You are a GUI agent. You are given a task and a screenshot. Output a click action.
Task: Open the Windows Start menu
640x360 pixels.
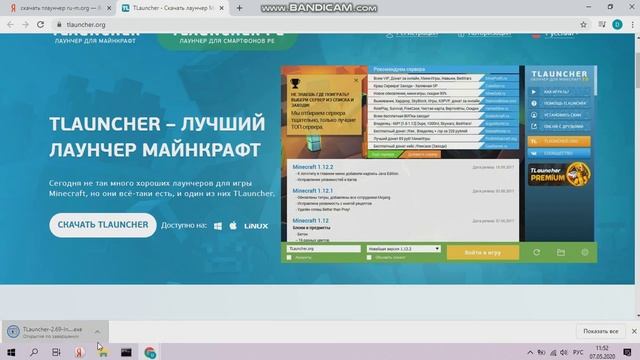(11, 352)
